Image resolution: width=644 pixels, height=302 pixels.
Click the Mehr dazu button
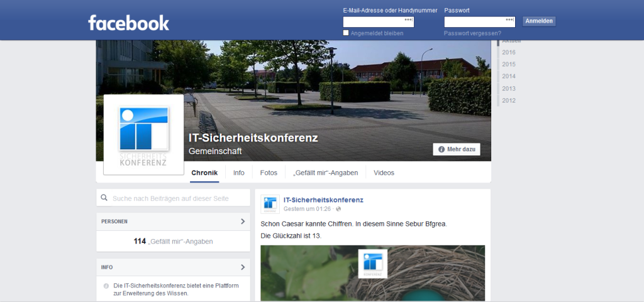pyautogui.click(x=457, y=149)
